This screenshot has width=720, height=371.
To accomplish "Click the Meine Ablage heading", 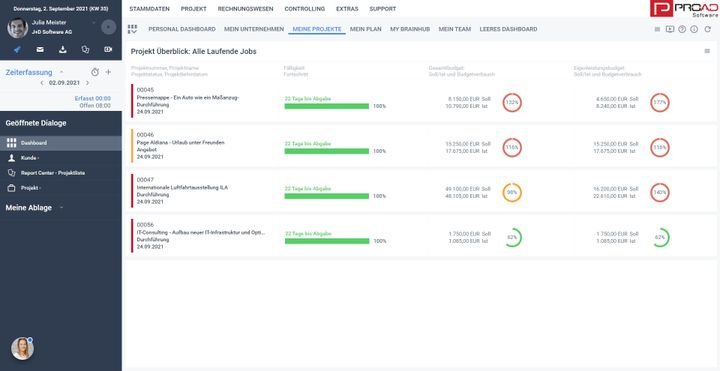I will (x=28, y=208).
